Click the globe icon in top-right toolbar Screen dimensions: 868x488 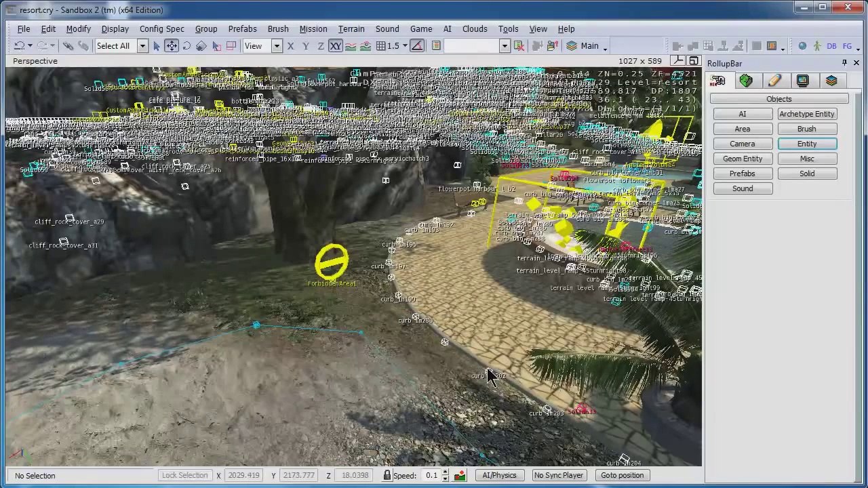coord(802,46)
